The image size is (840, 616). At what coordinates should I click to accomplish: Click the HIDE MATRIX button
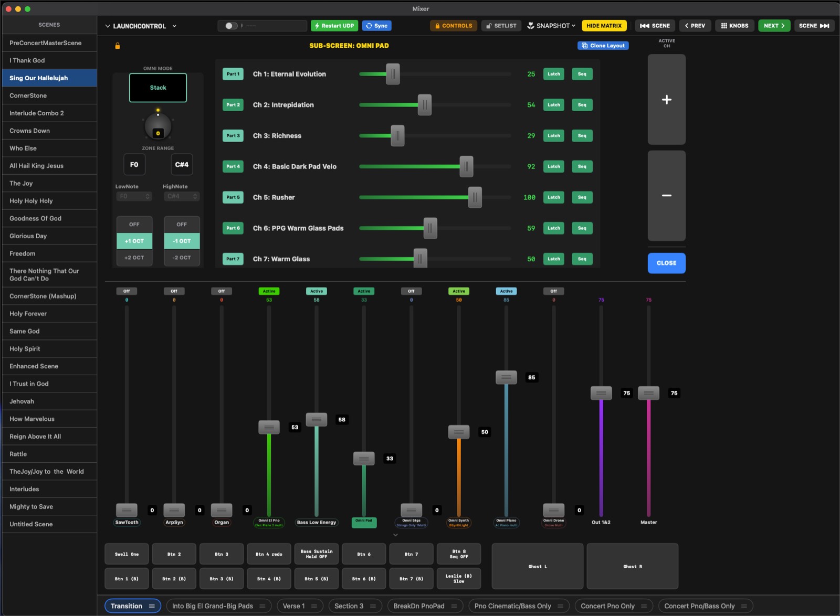tap(604, 26)
